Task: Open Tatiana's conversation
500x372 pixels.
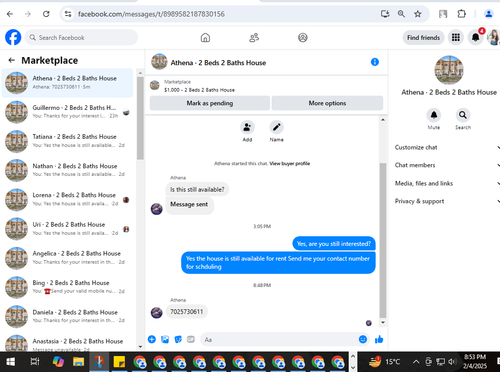Action: [68, 141]
